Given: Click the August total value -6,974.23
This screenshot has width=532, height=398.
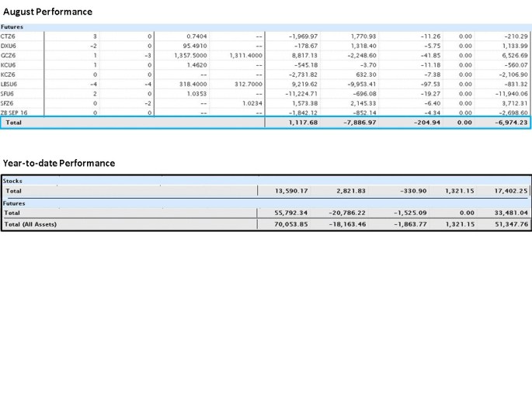Looking at the screenshot, I should (509, 123).
